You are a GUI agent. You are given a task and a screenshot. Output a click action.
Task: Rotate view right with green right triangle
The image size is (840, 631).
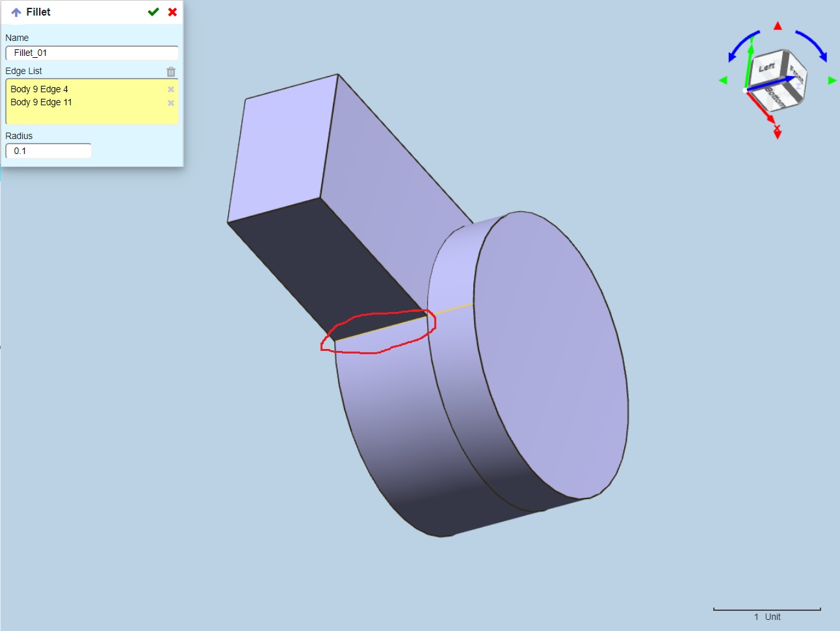click(832, 80)
